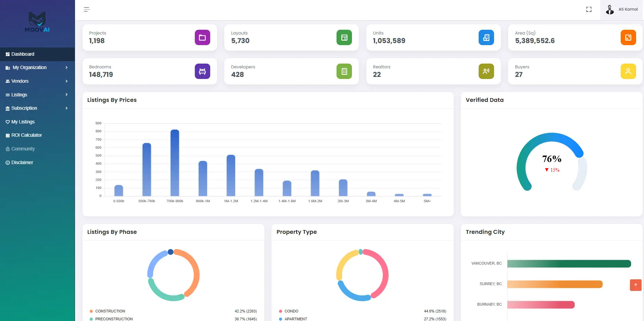Screen dimensions: 644x321
Task: Click the yellow Buyers person icon
Action: point(628,71)
